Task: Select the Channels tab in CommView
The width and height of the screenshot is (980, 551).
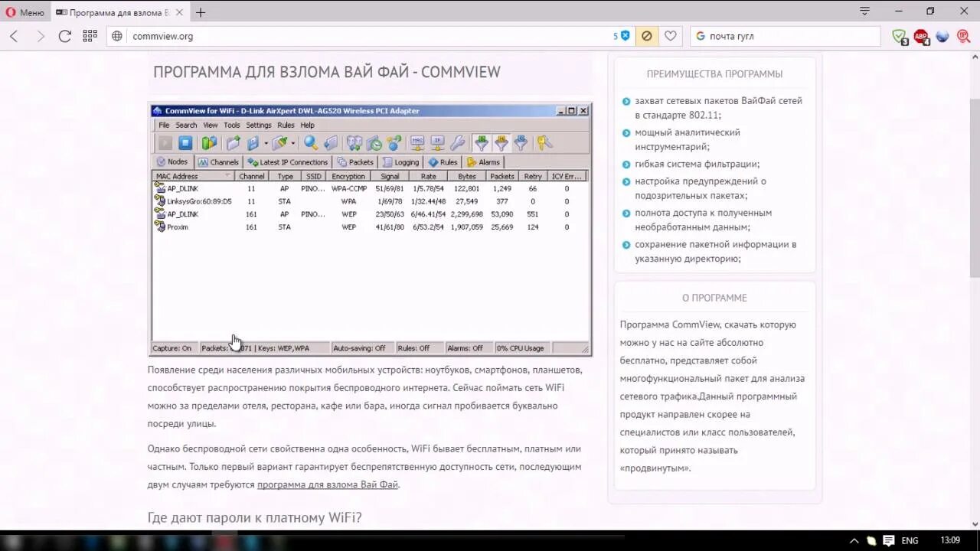Action: 218,162
